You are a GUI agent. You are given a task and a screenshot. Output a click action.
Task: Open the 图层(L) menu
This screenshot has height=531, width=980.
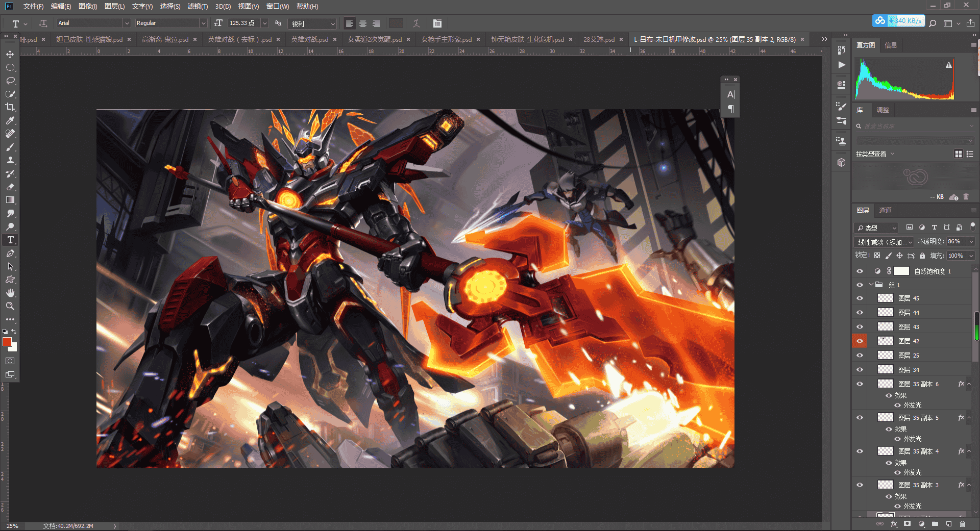114,6
